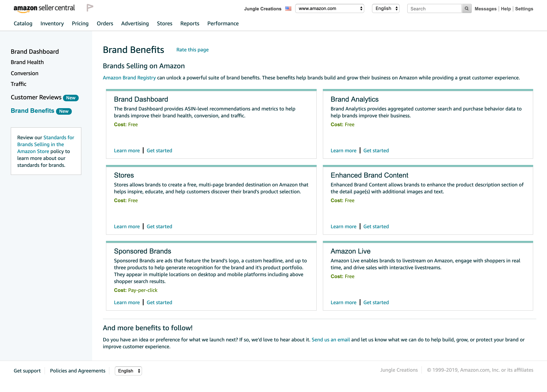Screen dimensions: 547x392
Task: Click the Send us an email link
Action: 331,339
